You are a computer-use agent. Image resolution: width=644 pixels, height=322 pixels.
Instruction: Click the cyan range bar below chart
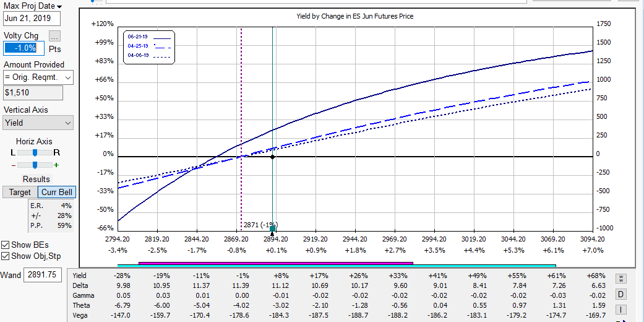[337, 266]
